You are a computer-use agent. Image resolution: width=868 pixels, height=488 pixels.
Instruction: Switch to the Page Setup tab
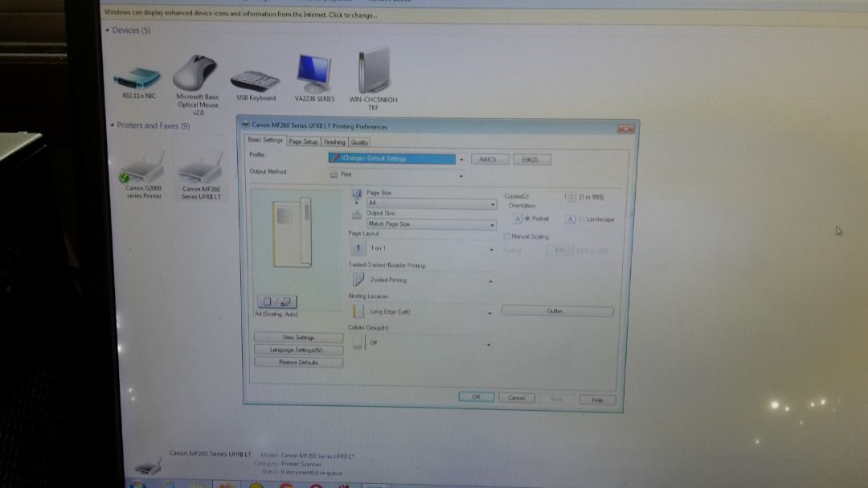(303, 141)
